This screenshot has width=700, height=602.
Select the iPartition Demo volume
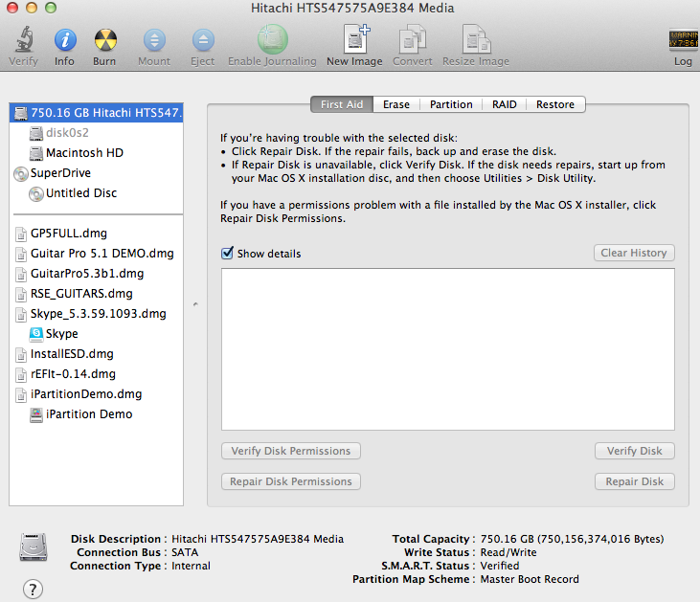tap(96, 413)
